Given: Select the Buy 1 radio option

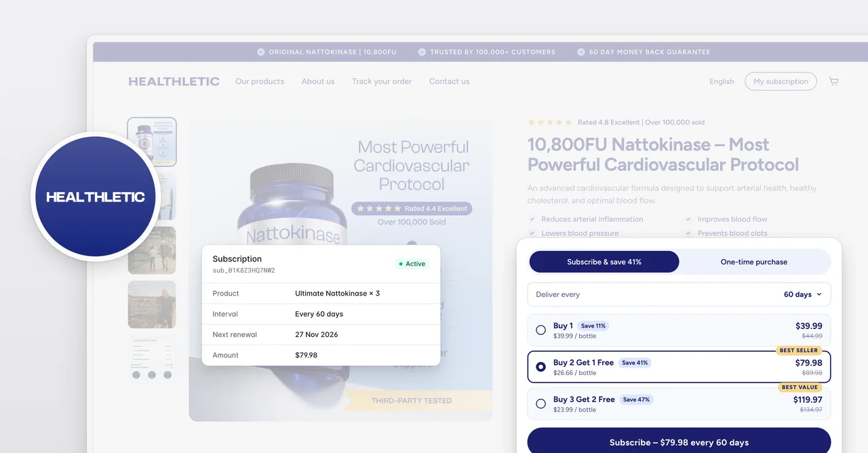Looking at the screenshot, I should tap(540, 330).
